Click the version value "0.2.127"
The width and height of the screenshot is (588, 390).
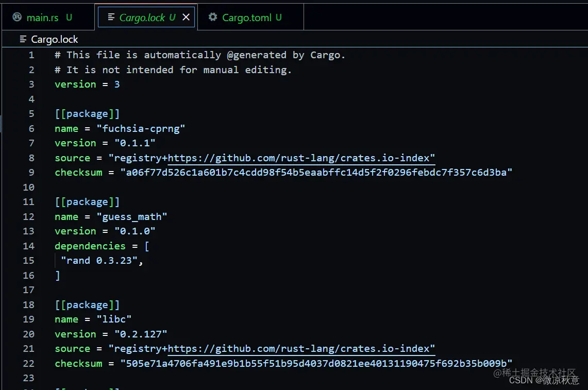point(141,334)
